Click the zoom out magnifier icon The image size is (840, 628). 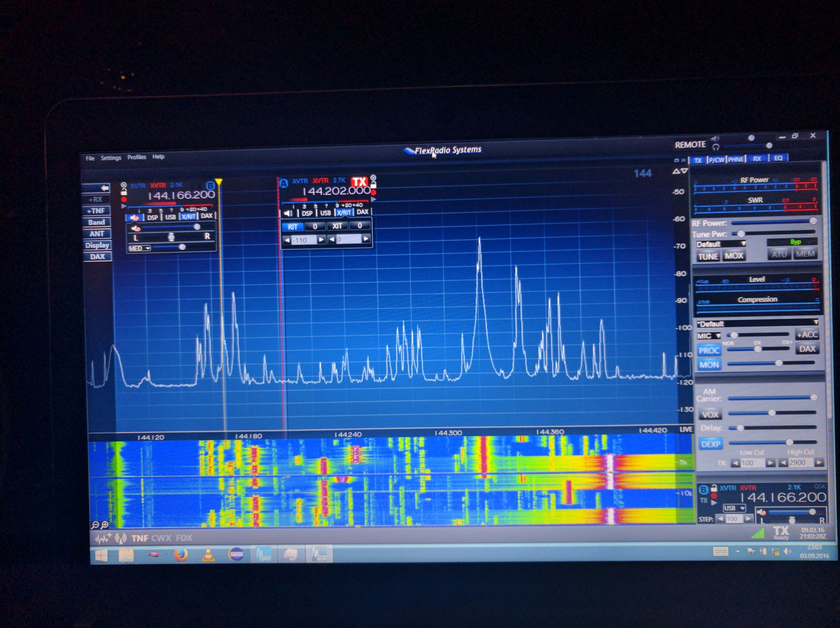(95, 525)
